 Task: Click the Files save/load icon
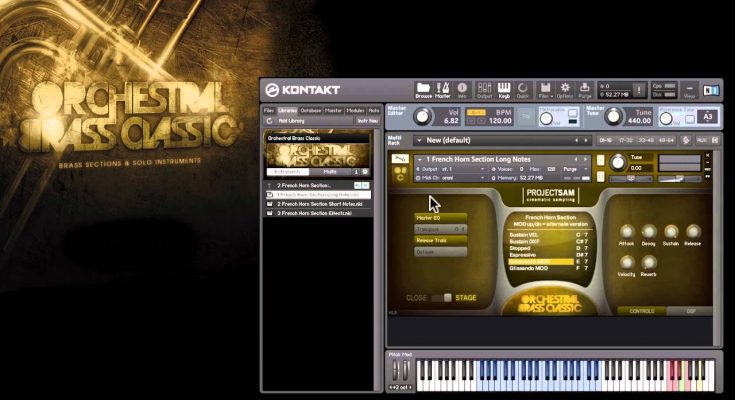[546, 90]
